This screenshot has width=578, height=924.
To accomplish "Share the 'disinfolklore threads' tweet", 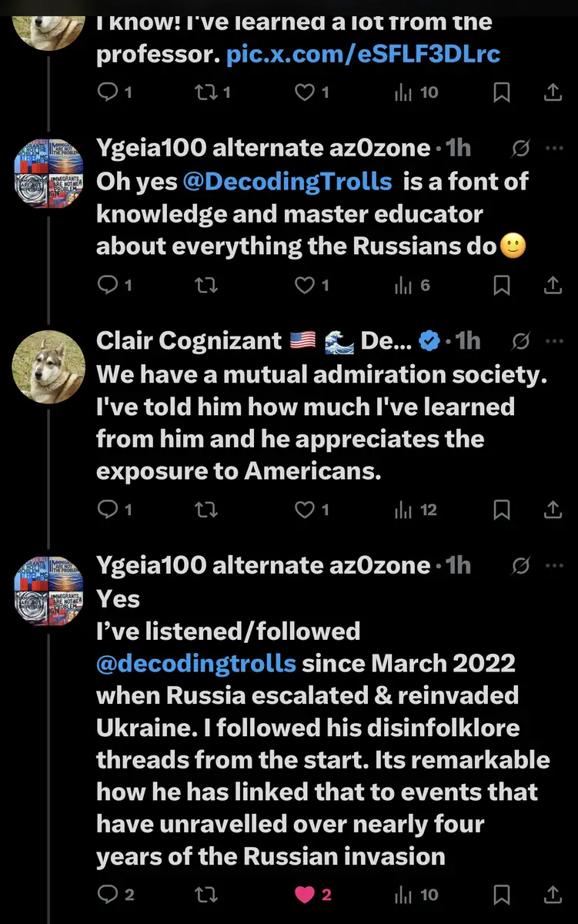I will (553, 895).
